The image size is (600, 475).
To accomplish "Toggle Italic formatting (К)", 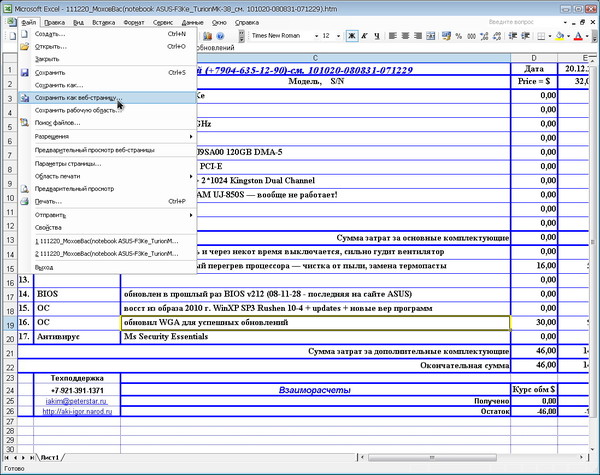I will point(364,36).
